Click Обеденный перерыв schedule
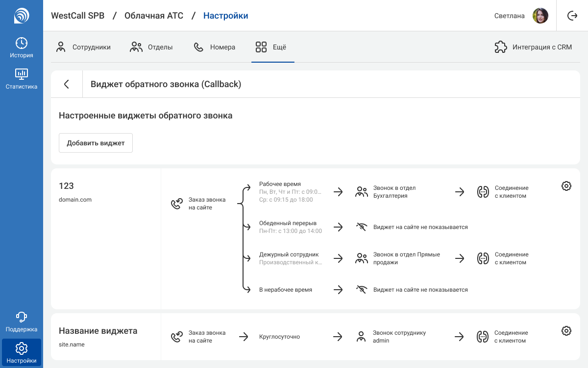588x368 pixels. (291, 227)
